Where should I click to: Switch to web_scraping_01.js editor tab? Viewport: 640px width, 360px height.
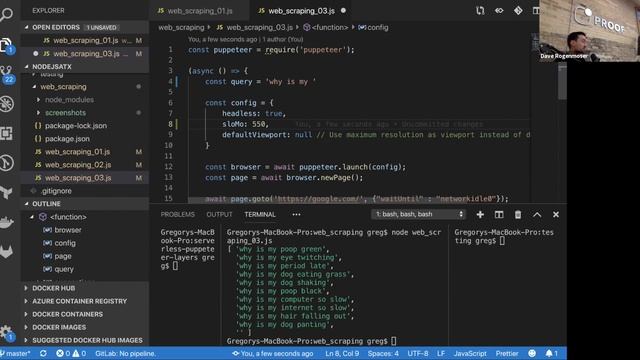pyautogui.click(x=199, y=11)
